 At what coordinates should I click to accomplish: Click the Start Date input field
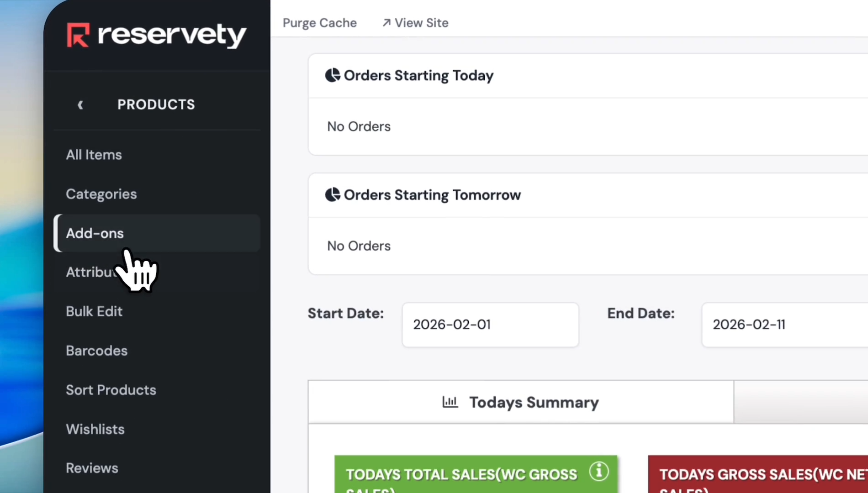(x=490, y=325)
